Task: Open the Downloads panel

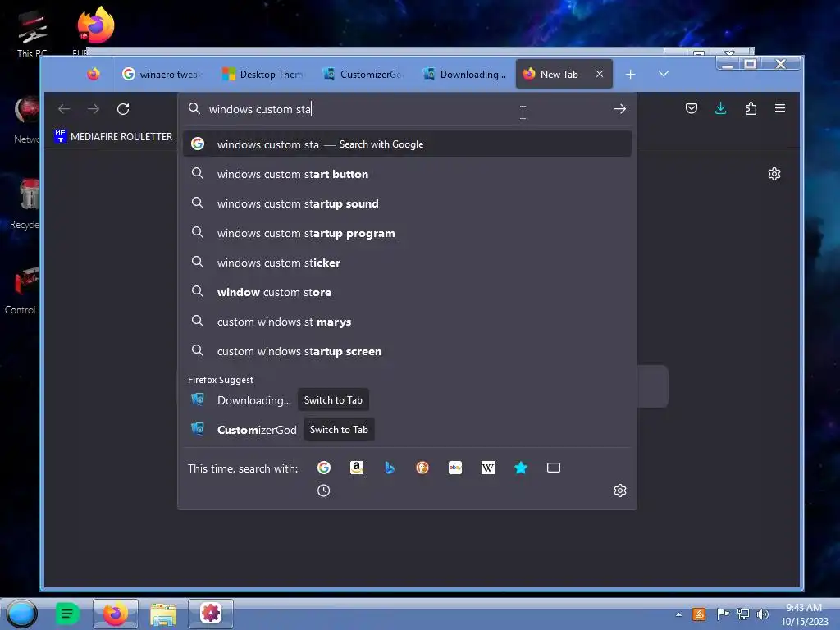Action: click(721, 109)
